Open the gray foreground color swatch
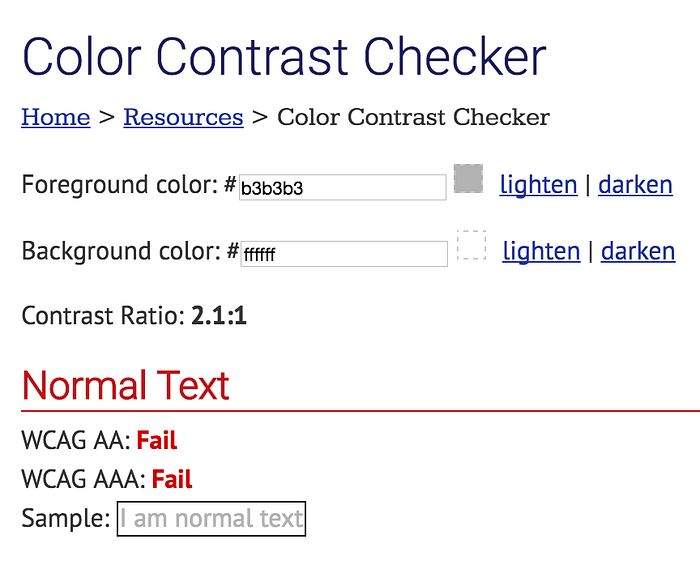 coord(468,179)
